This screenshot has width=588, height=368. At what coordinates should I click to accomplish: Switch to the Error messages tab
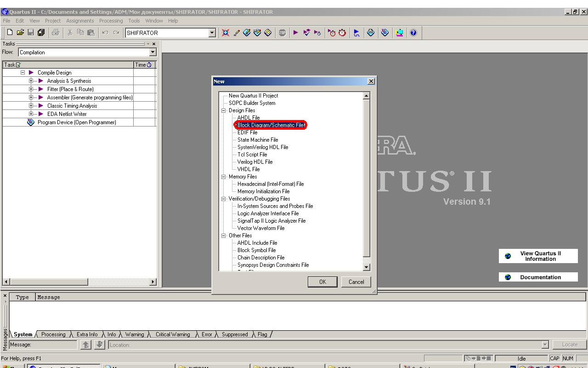point(207,334)
